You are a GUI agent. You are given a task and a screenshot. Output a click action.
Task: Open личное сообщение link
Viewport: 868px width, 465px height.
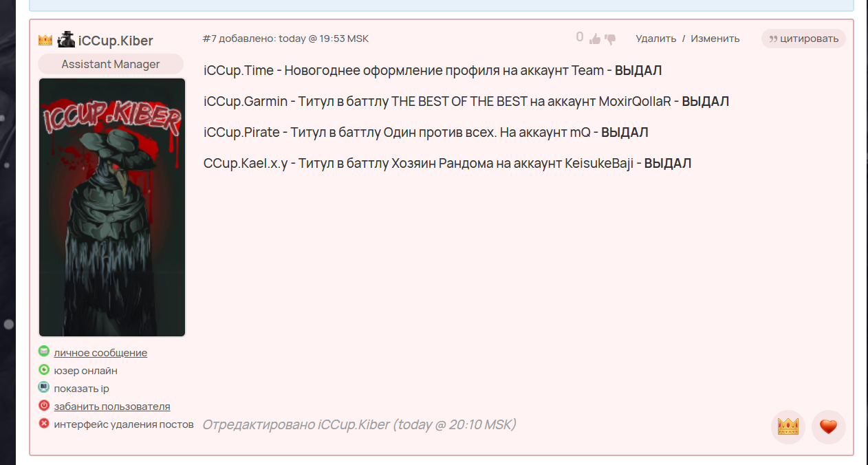point(100,353)
